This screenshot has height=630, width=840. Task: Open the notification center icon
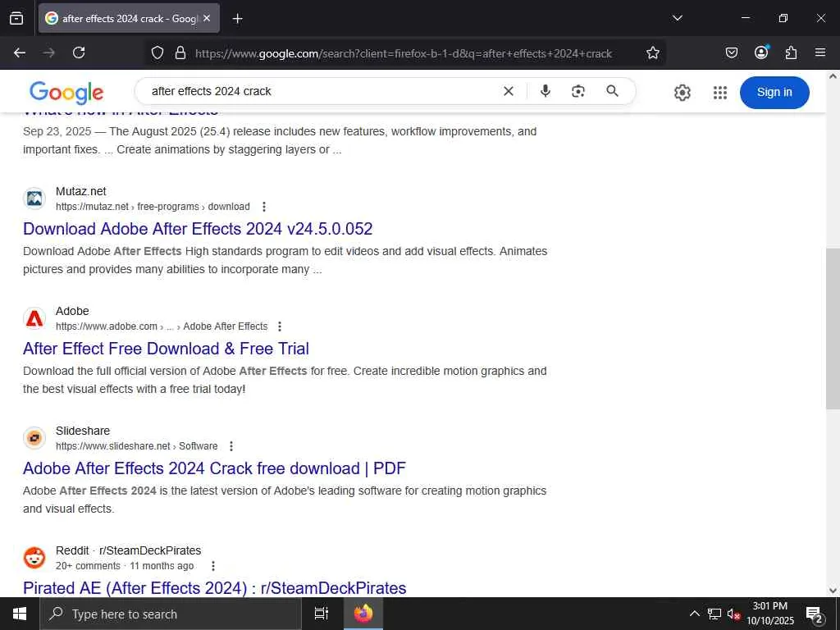tap(815, 614)
